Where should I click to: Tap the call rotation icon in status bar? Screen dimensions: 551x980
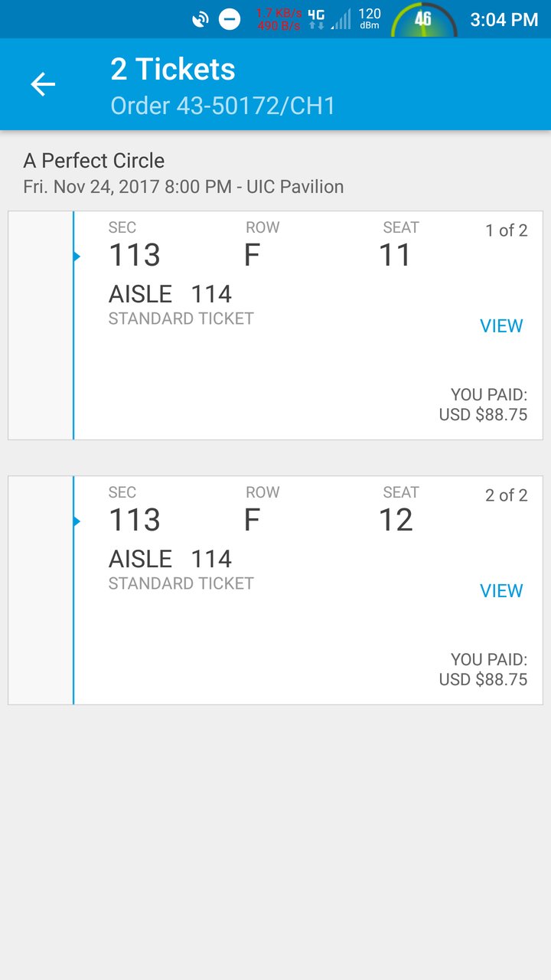tap(201, 19)
